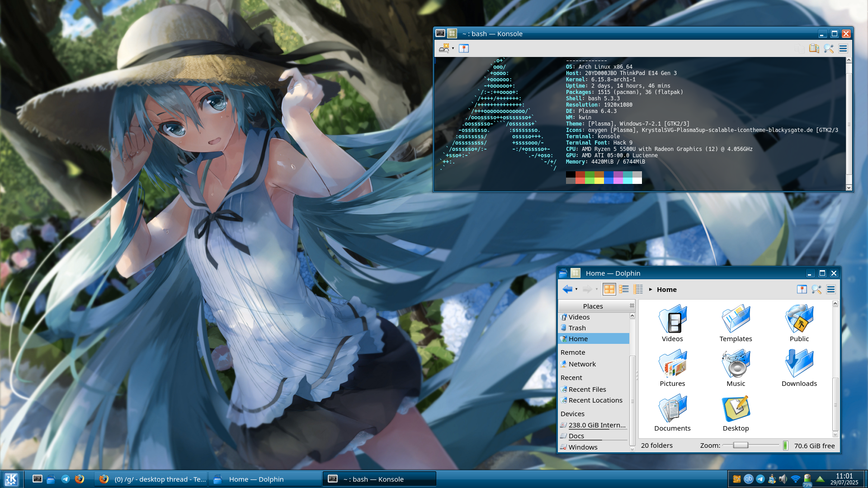Select the Music folder icon

[736, 364]
